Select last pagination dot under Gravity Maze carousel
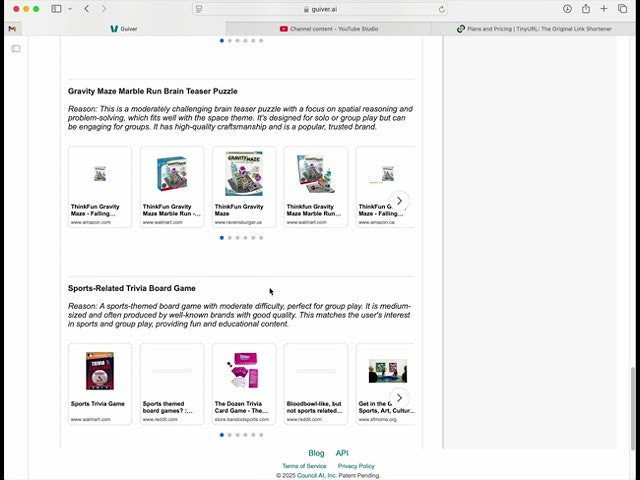This screenshot has width=640, height=480. point(261,238)
